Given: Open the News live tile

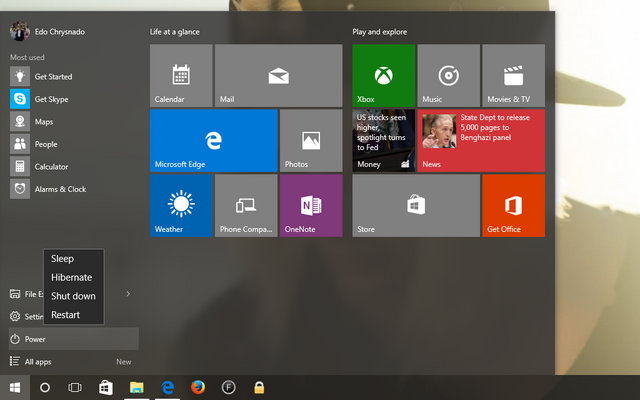Looking at the screenshot, I should [x=481, y=140].
